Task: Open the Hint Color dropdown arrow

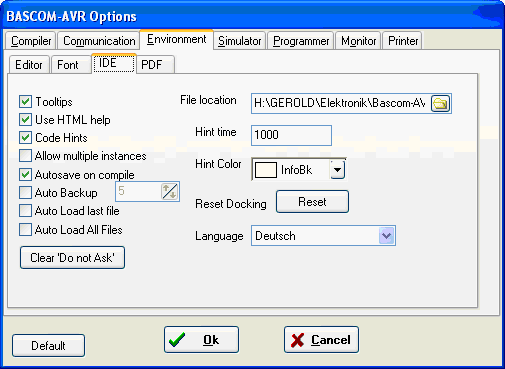Action: pos(337,170)
